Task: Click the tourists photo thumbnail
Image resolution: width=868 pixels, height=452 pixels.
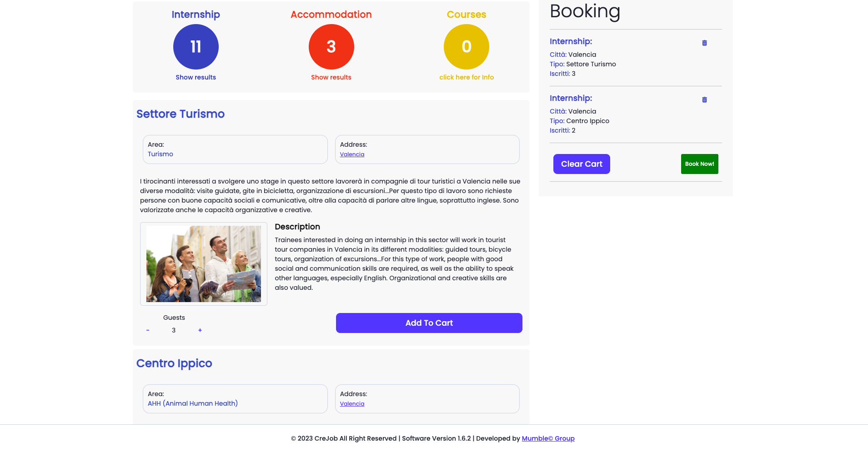Action: (204, 264)
